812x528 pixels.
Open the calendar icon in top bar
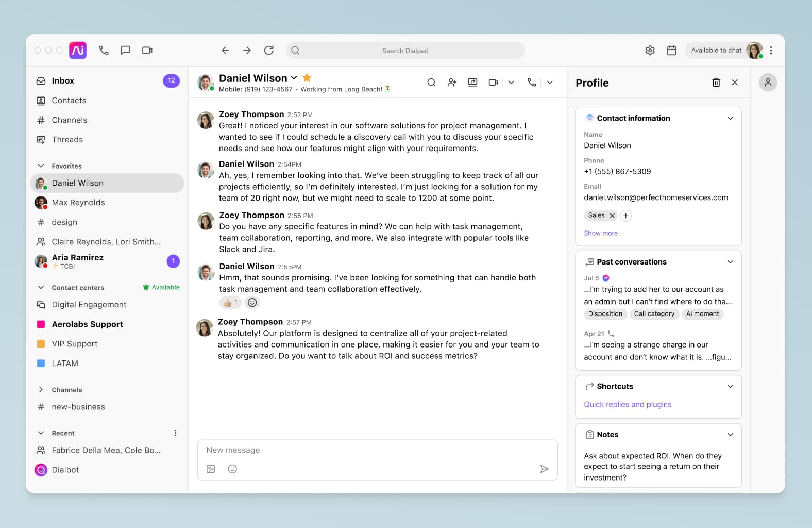pos(671,51)
